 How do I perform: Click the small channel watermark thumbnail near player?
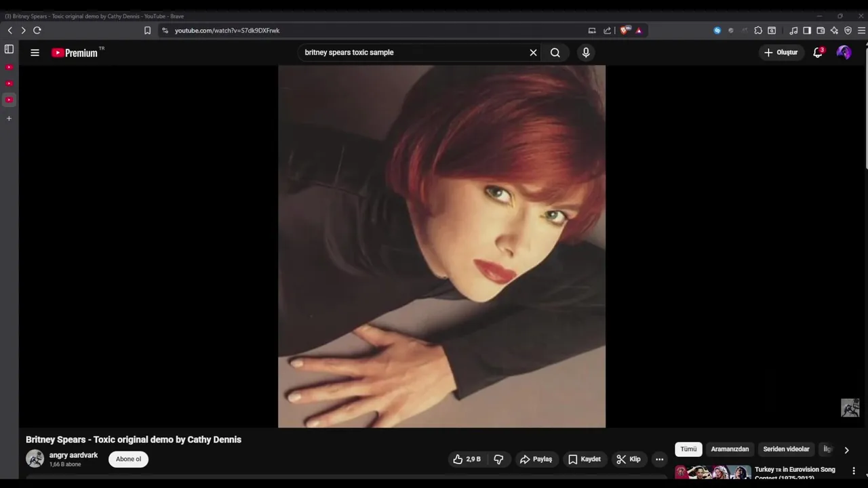(x=850, y=407)
